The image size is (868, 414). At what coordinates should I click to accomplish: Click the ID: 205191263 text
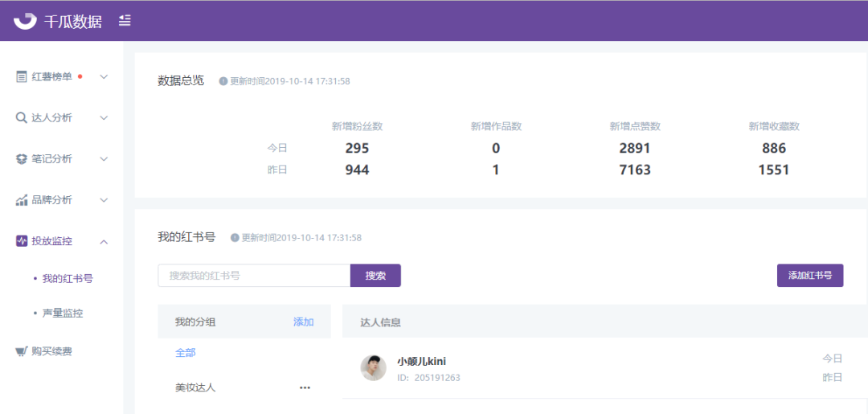pyautogui.click(x=428, y=378)
